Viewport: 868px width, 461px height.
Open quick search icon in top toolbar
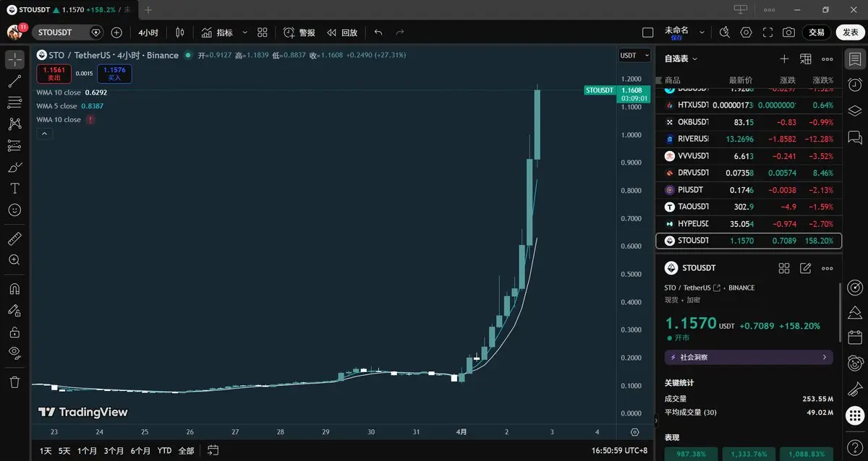(725, 33)
